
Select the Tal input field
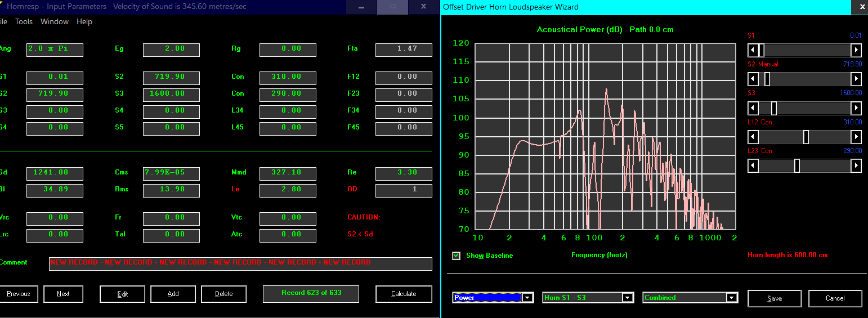coord(171,235)
